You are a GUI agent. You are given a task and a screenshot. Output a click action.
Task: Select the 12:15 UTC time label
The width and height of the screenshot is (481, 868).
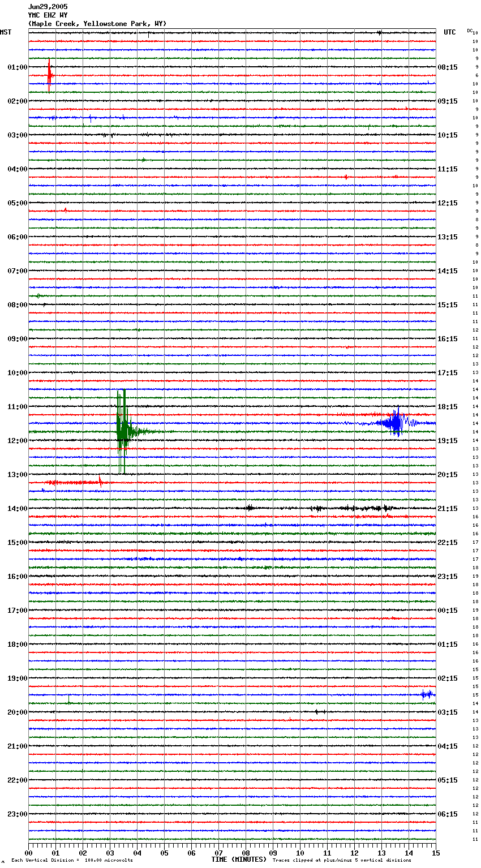pos(448,203)
